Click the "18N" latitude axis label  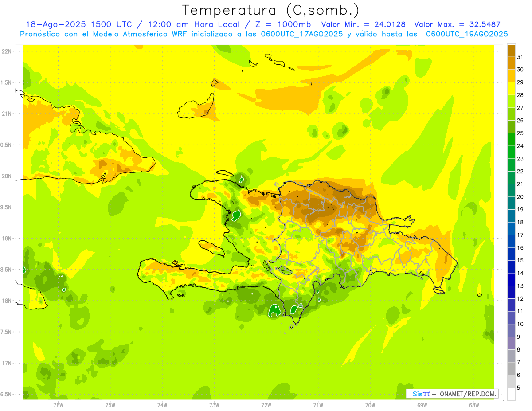point(7,301)
